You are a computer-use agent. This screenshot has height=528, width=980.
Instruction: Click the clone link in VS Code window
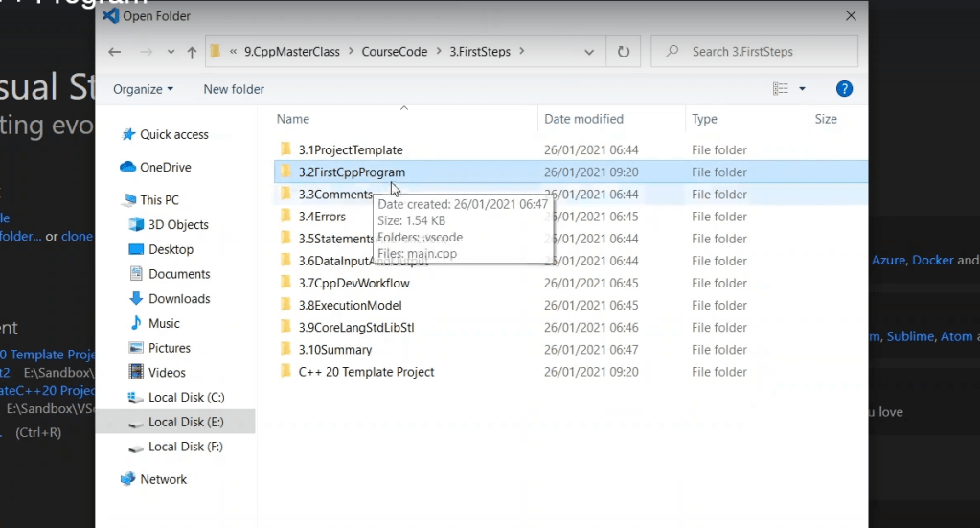[x=77, y=236]
